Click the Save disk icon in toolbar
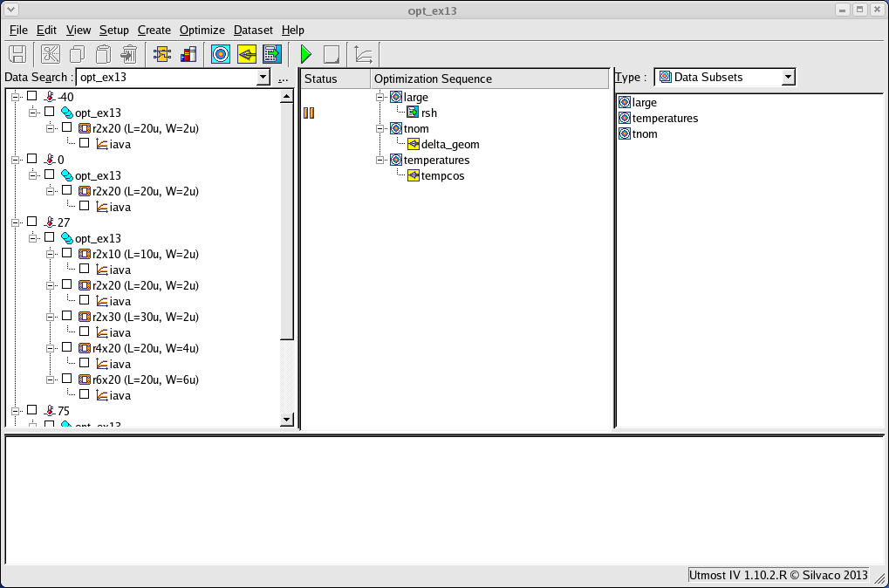889x588 pixels. (x=17, y=54)
